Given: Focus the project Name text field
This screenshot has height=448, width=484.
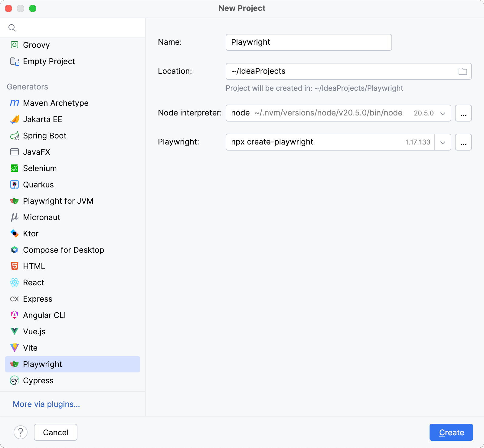Looking at the screenshot, I should click(x=309, y=42).
